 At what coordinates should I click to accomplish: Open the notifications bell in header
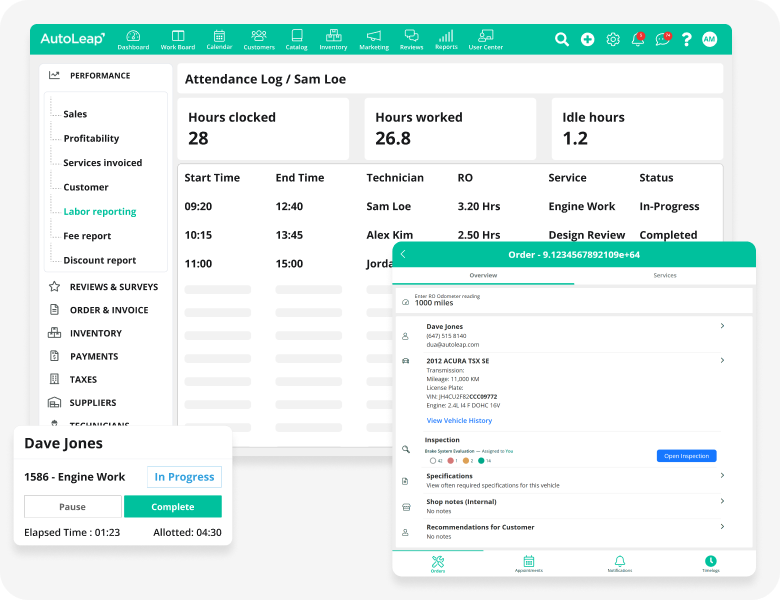tap(637, 40)
